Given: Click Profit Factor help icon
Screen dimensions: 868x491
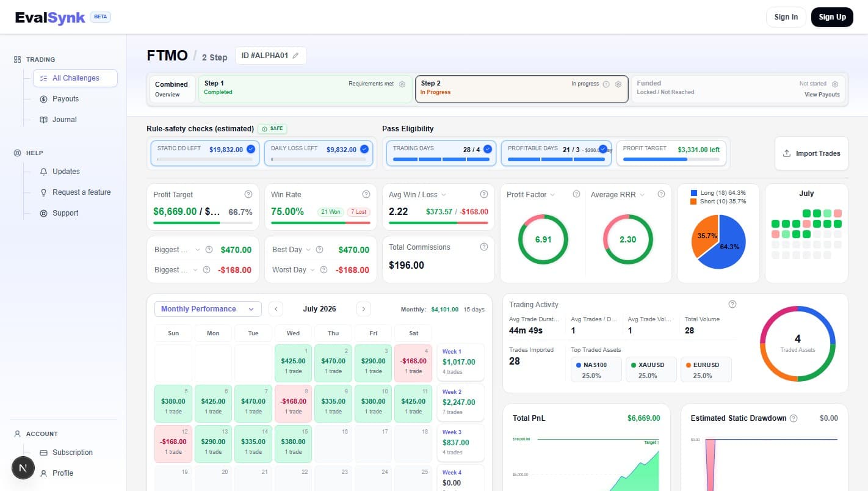Looking at the screenshot, I should pyautogui.click(x=576, y=194).
